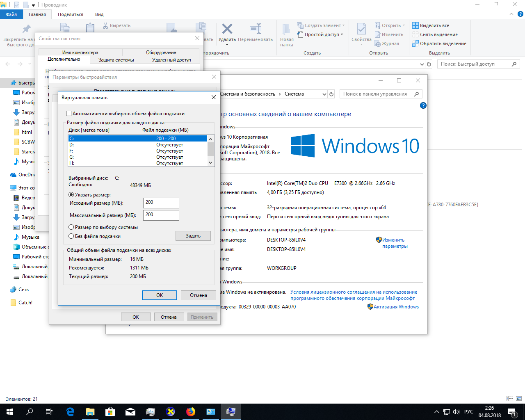Switch to the Вид ribbon tab
The height and width of the screenshot is (420, 525).
click(99, 14)
